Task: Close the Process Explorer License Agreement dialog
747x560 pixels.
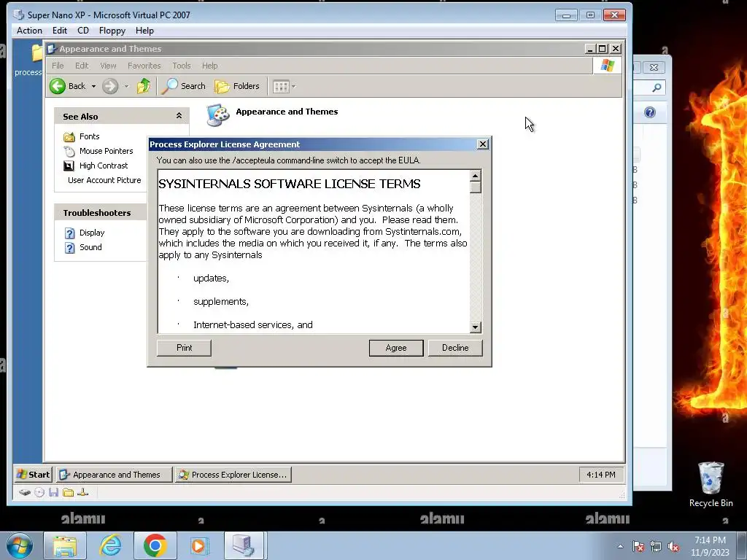Action: point(483,144)
